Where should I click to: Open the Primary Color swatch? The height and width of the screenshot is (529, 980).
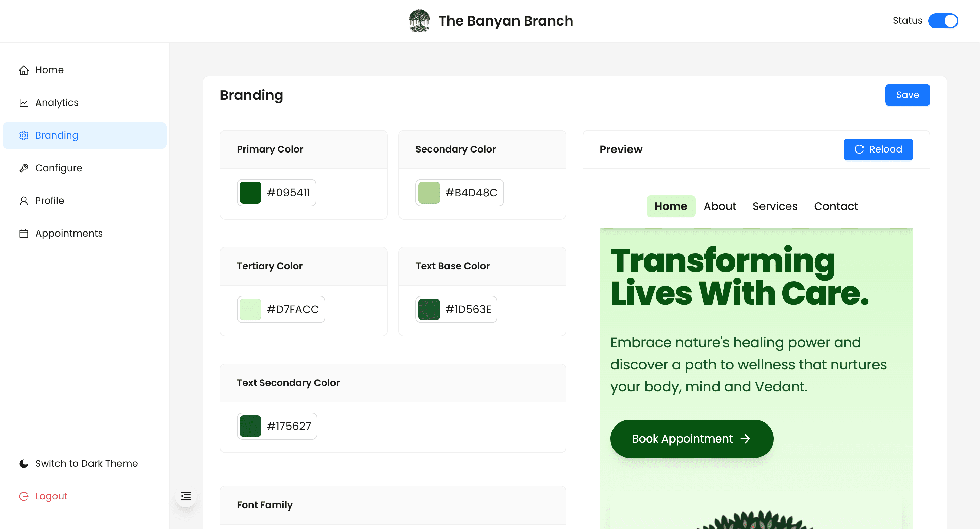tap(250, 193)
